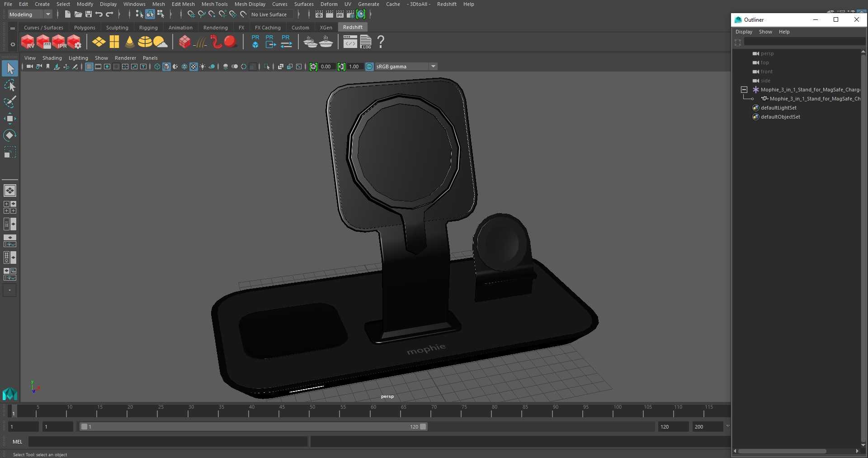
Task: Activate the Scale tool
Action: point(9,152)
